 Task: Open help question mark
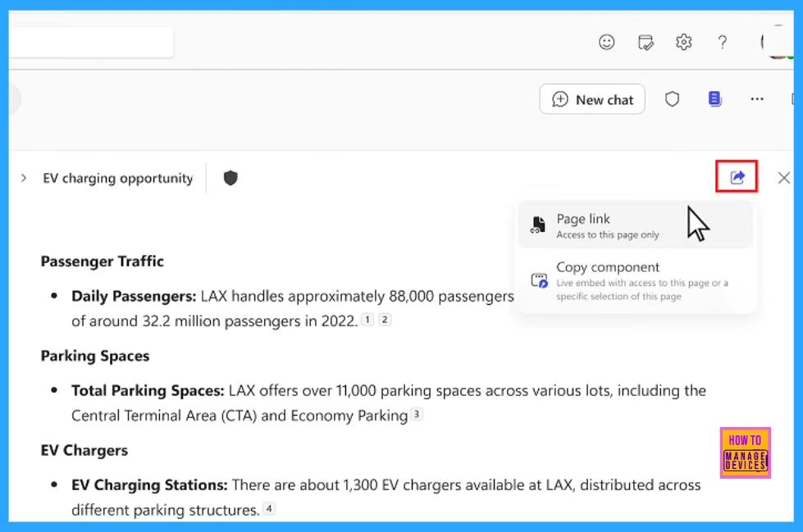(722, 42)
